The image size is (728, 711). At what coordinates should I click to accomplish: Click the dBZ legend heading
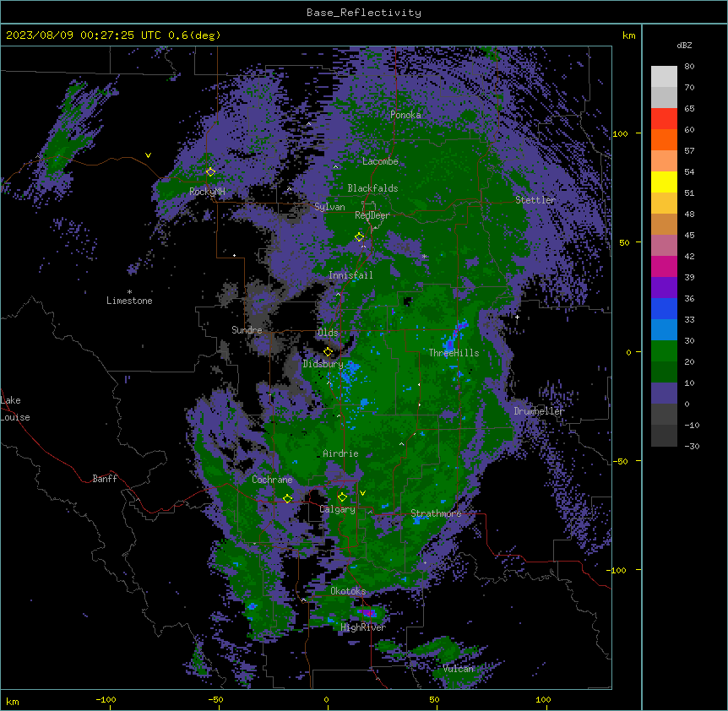(x=684, y=46)
